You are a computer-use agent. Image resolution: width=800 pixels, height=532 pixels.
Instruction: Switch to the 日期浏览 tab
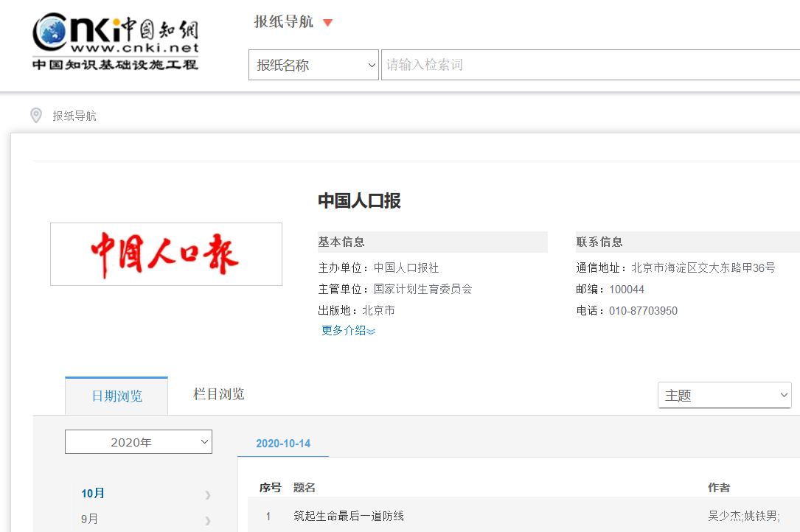pyautogui.click(x=116, y=396)
